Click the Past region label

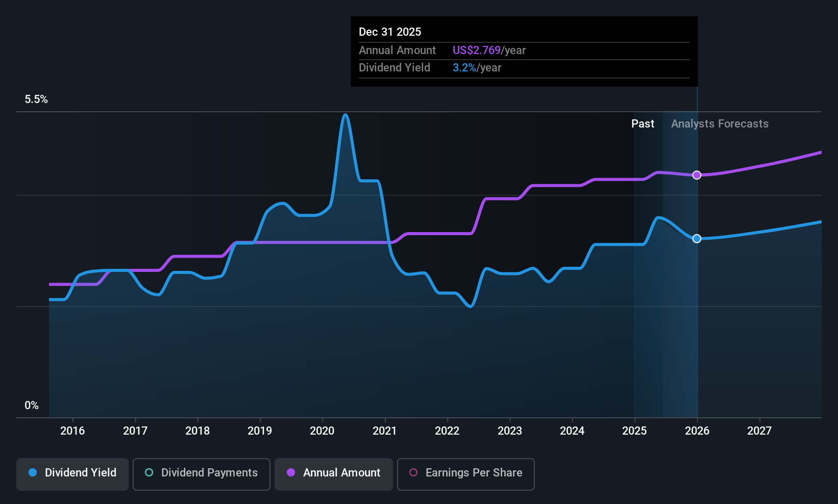click(643, 124)
